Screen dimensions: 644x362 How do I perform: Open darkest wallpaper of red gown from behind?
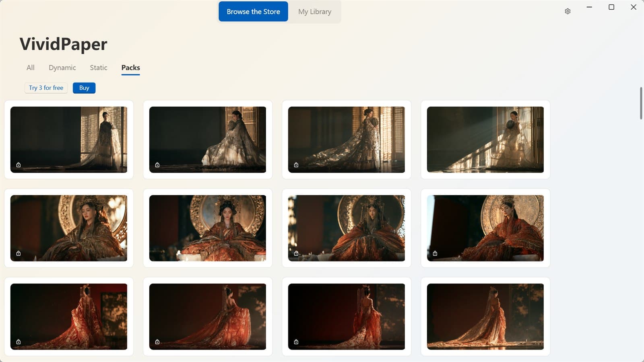pos(347,317)
